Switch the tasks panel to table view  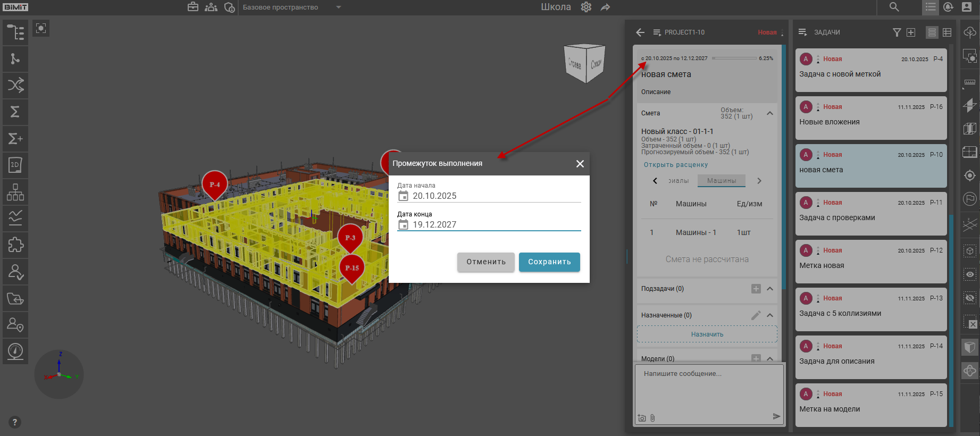coord(947,32)
